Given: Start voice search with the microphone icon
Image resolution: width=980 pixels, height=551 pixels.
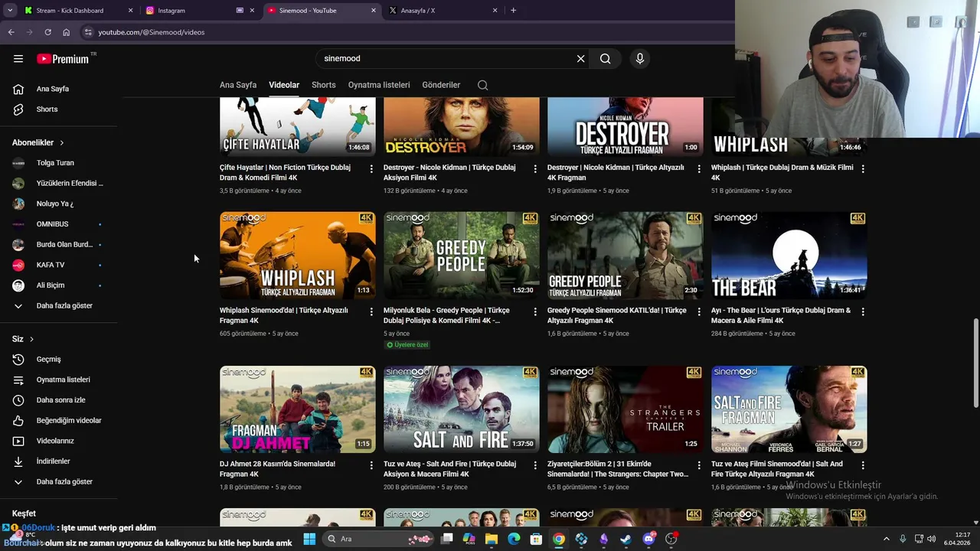Looking at the screenshot, I should [640, 58].
